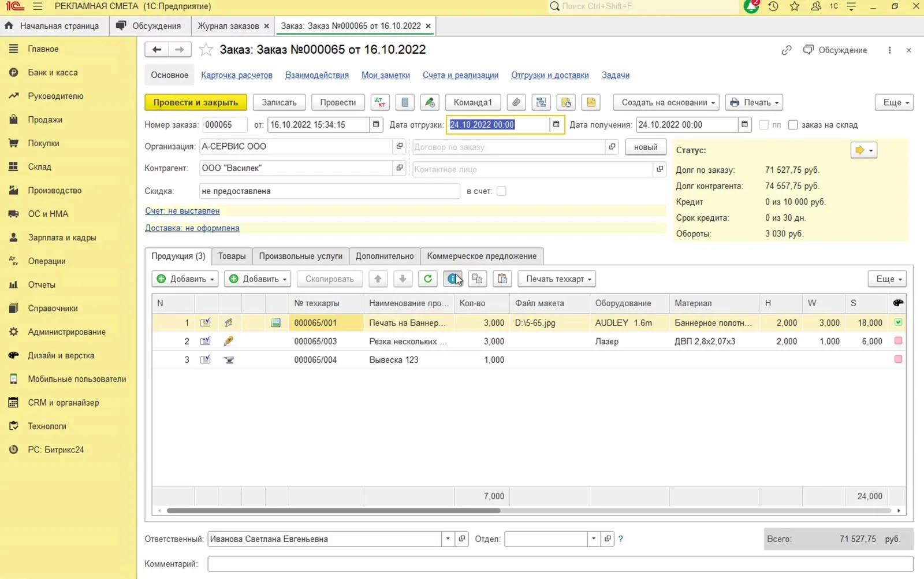924x579 pixels.
Task: Toggle the 'заказ на склад' checkbox
Action: coord(793,125)
